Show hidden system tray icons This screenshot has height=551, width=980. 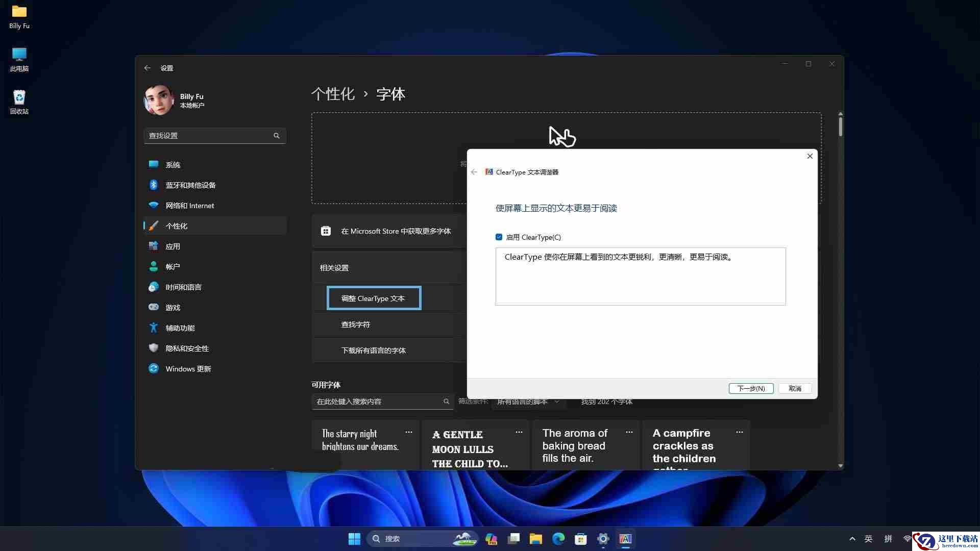pyautogui.click(x=852, y=539)
